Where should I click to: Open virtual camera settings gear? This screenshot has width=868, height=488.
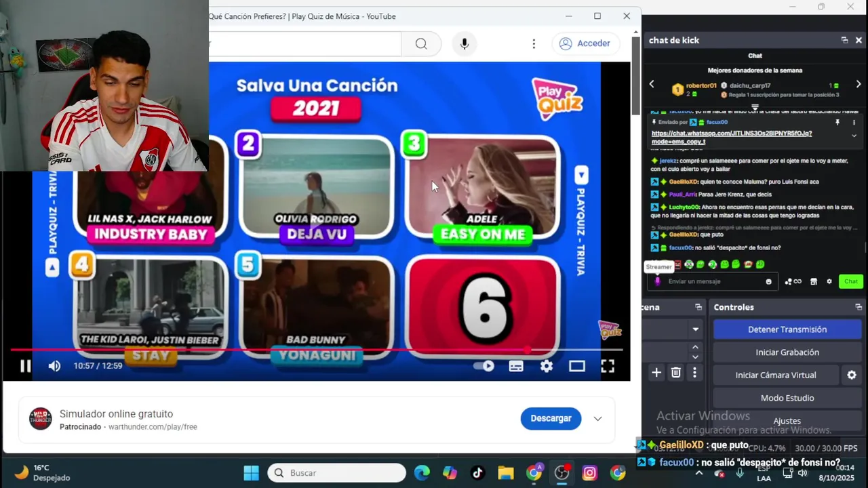point(852,375)
